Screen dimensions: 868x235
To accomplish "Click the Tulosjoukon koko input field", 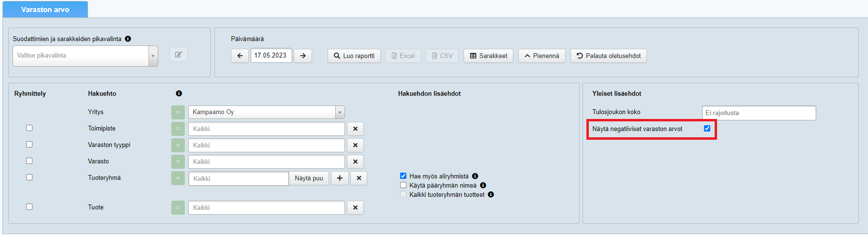I will [x=758, y=113].
